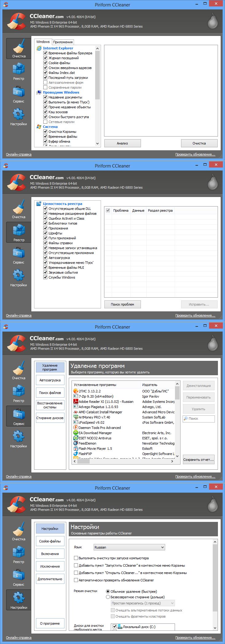Viewport: 225px width, 644px height.
Task: Click the Анализ button
Action: tap(122, 143)
